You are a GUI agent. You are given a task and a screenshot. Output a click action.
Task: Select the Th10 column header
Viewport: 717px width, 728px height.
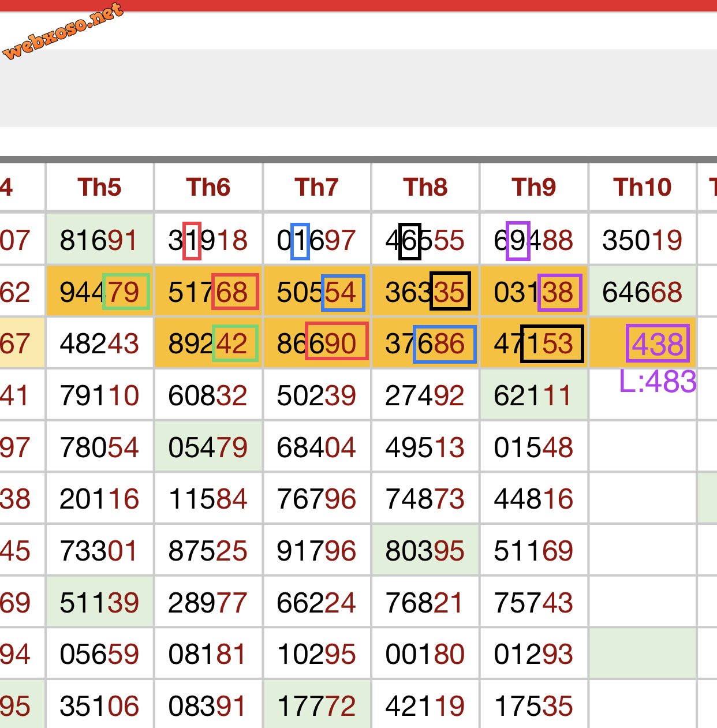(643, 188)
